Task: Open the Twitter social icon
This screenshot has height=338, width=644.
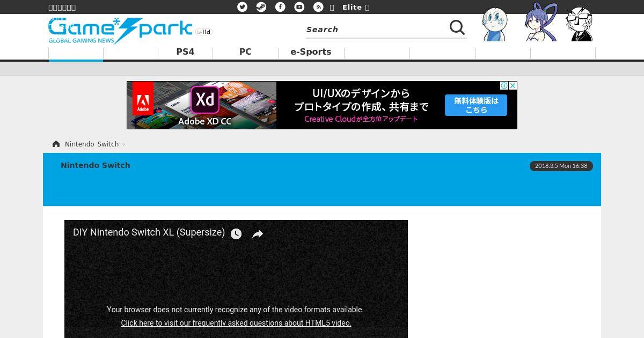Action: (243, 7)
